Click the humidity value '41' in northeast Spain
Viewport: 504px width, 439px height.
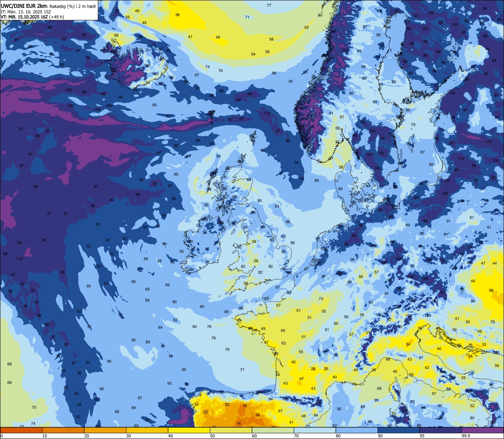point(291,422)
